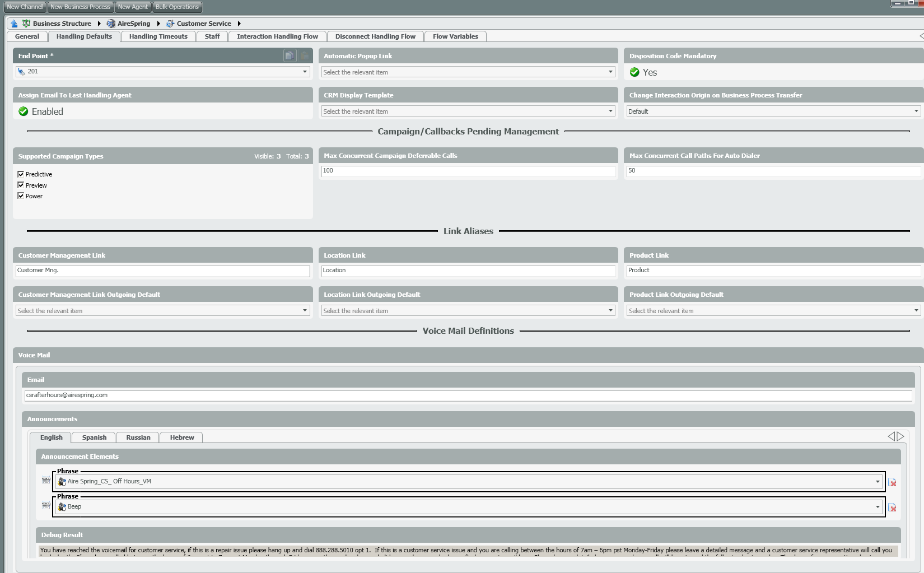Toggle the Preview campaign type checkbox
The width and height of the screenshot is (924, 573).
click(21, 185)
